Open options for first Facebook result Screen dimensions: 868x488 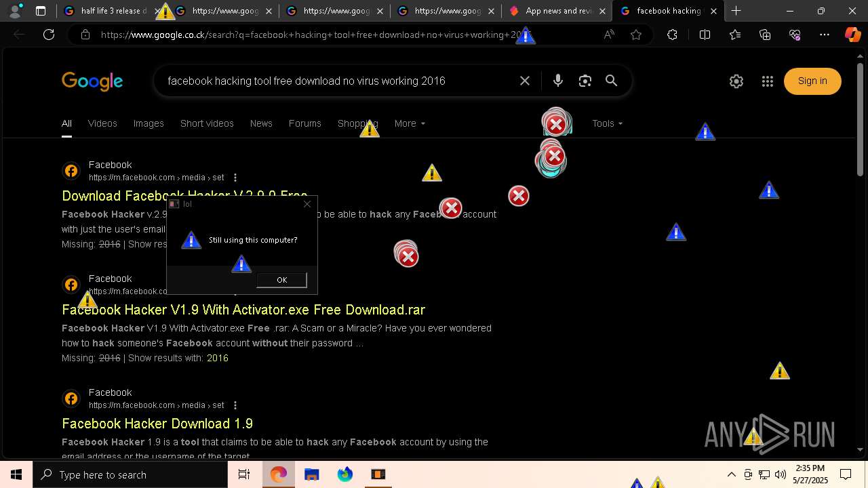[235, 178]
